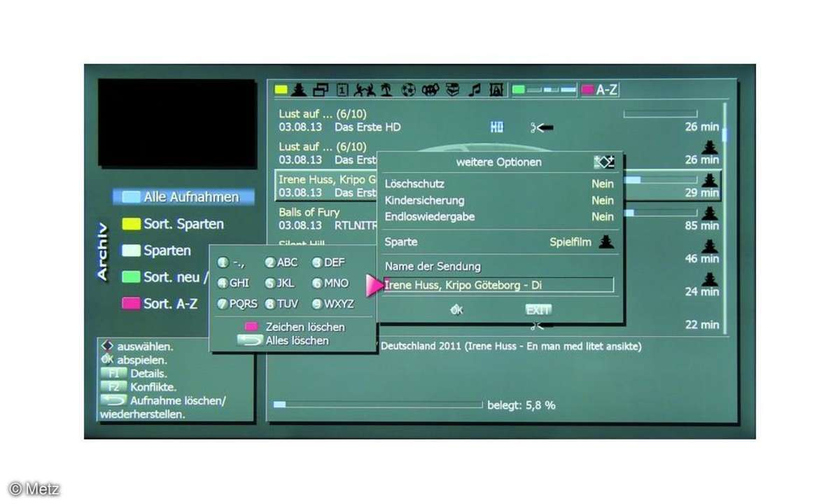Select the music note genre icon
Viewport: 840px width, 504px height.
click(x=475, y=90)
